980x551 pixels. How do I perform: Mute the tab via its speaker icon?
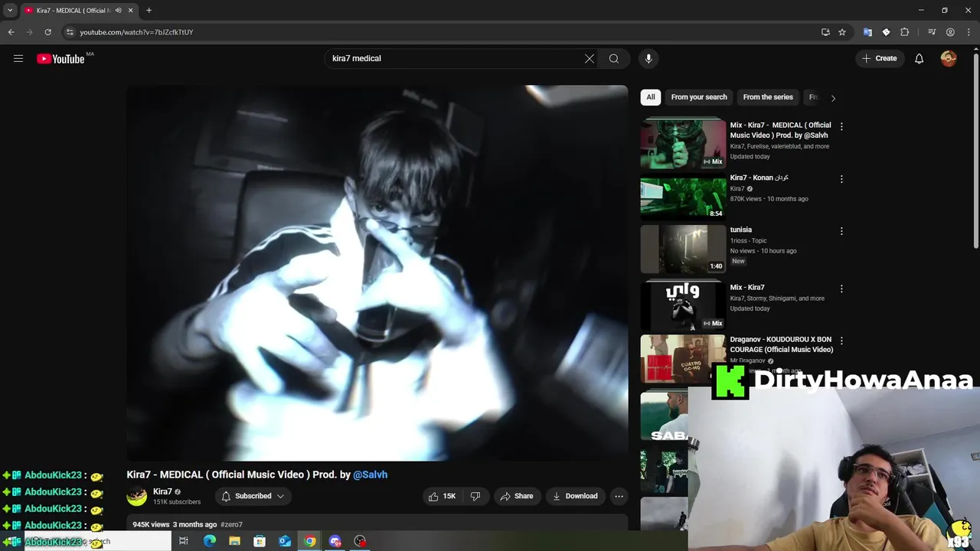coord(118,10)
